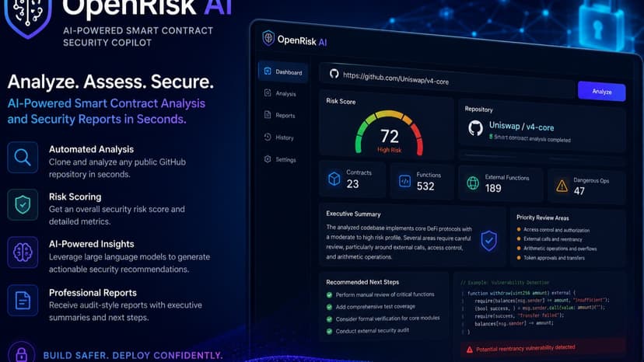644x362 pixels.
Task: Click the 'High Risk' label under the score
Action: (x=390, y=150)
